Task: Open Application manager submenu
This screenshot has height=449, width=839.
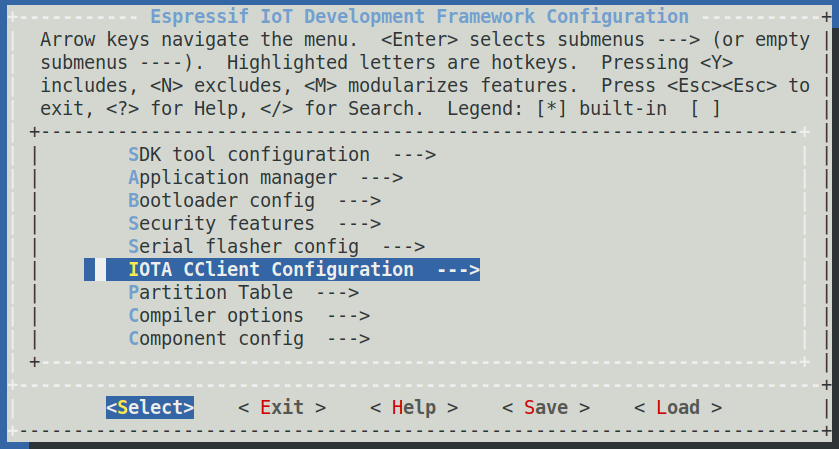Action: click(265, 178)
